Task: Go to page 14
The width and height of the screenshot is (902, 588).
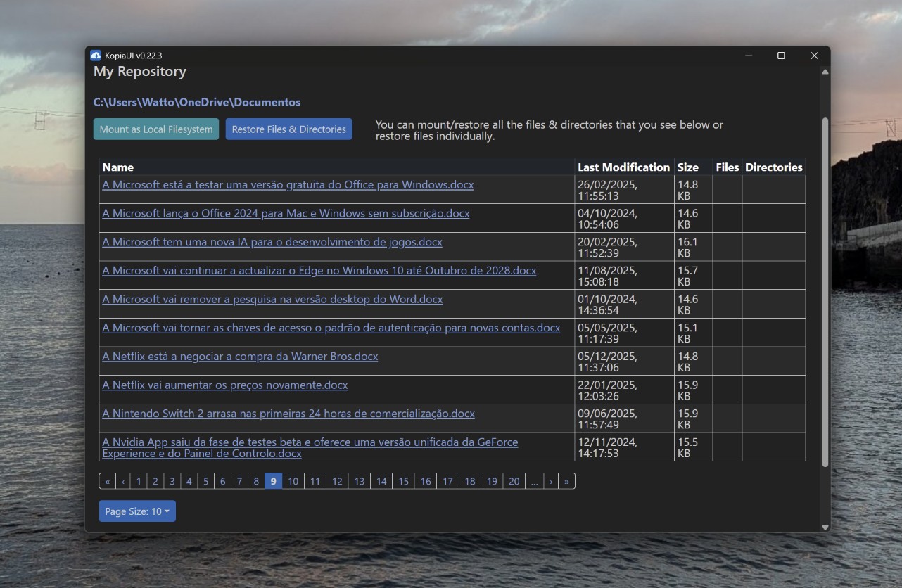Action: [x=381, y=481]
